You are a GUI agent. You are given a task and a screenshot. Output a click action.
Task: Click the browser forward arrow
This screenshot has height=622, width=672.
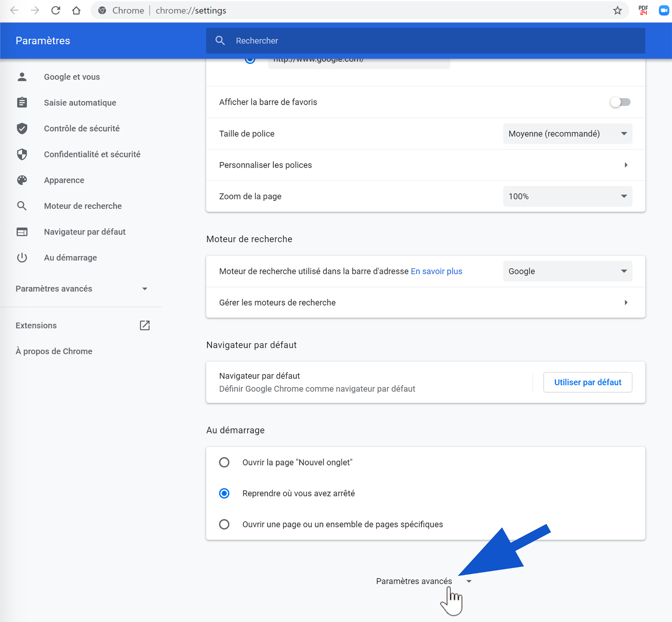(35, 10)
